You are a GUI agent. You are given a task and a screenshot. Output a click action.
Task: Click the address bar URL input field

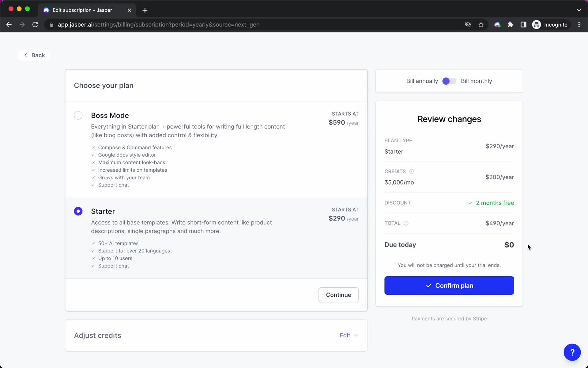[x=159, y=25]
